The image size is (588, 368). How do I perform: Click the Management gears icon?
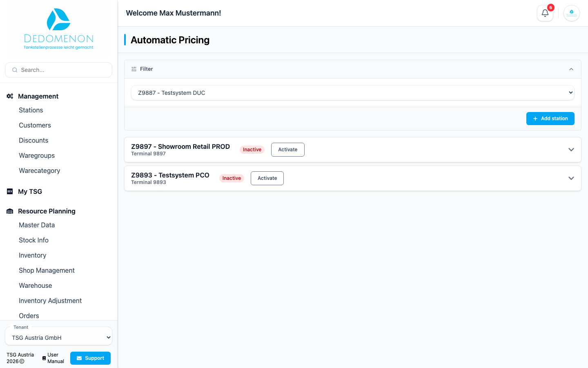tap(10, 96)
